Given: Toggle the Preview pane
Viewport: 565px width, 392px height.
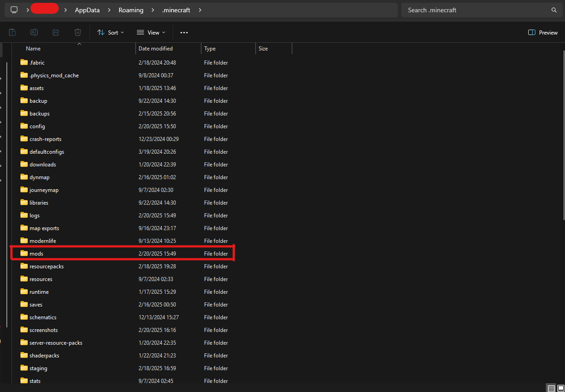Looking at the screenshot, I should (543, 32).
